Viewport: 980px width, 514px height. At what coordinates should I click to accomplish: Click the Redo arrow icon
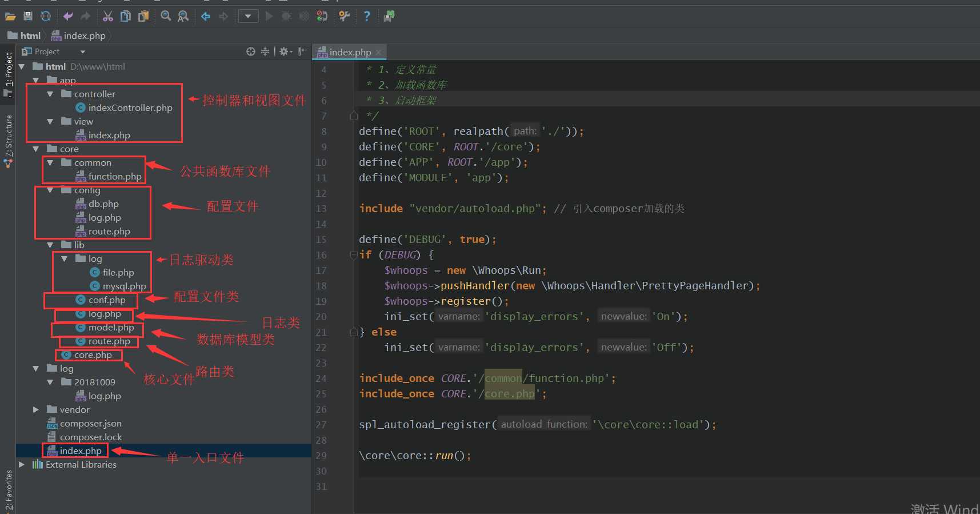tap(85, 17)
